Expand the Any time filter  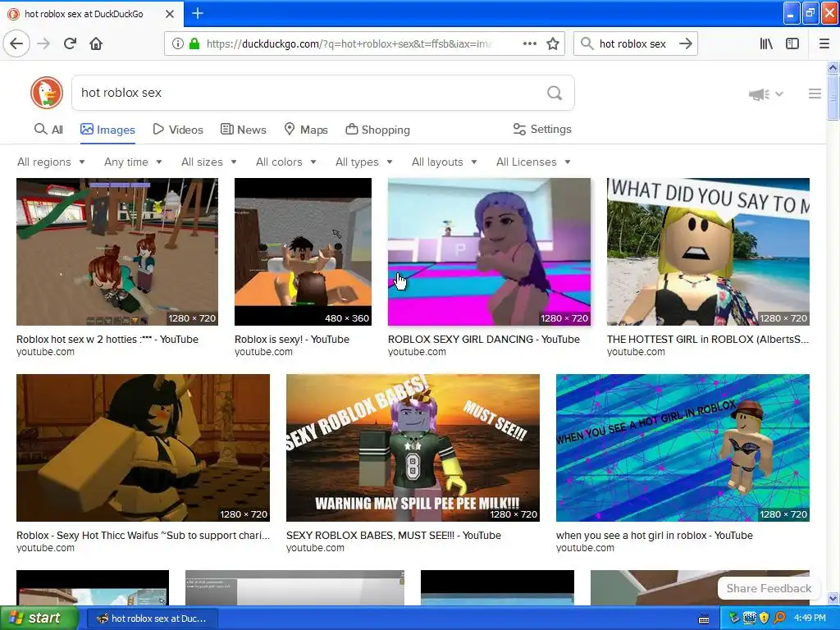pos(133,162)
